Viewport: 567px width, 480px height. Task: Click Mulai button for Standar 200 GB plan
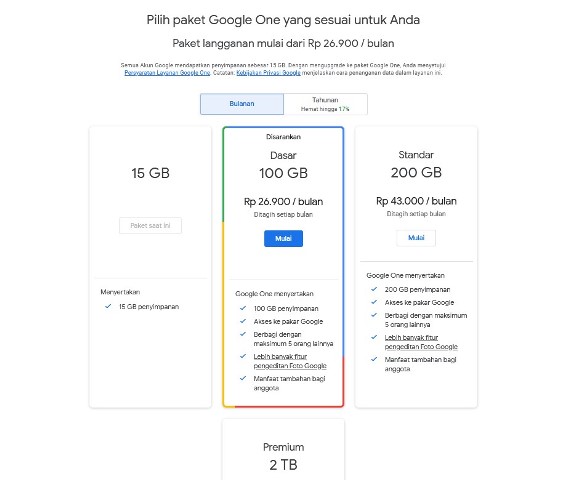click(x=416, y=238)
